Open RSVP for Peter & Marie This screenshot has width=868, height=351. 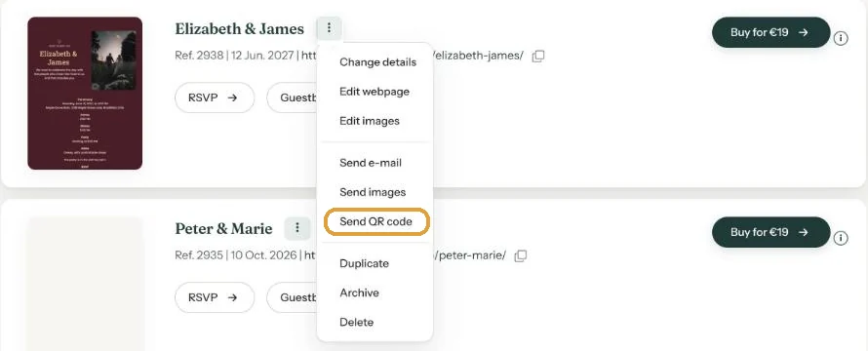point(215,297)
